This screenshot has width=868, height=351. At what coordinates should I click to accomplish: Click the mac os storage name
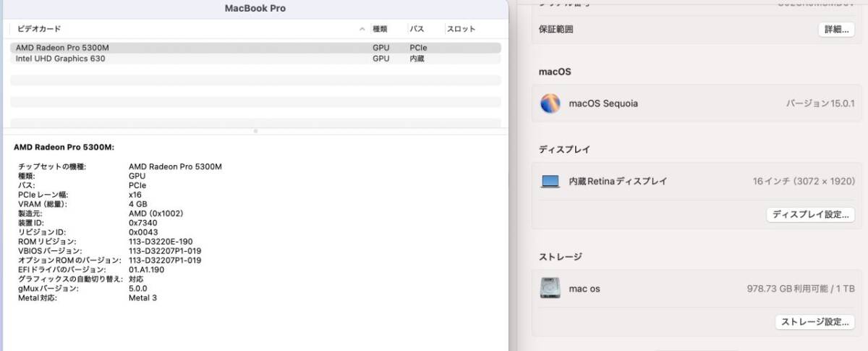(x=584, y=289)
